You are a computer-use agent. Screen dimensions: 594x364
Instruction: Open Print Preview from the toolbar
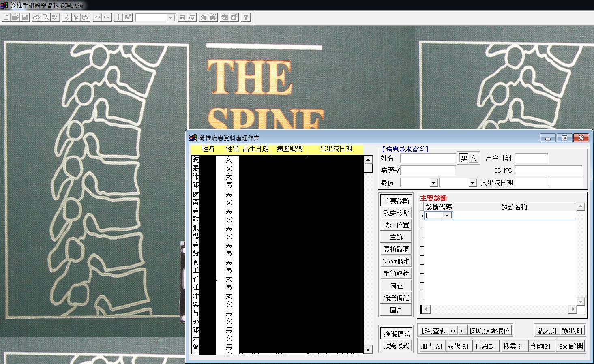pos(46,17)
